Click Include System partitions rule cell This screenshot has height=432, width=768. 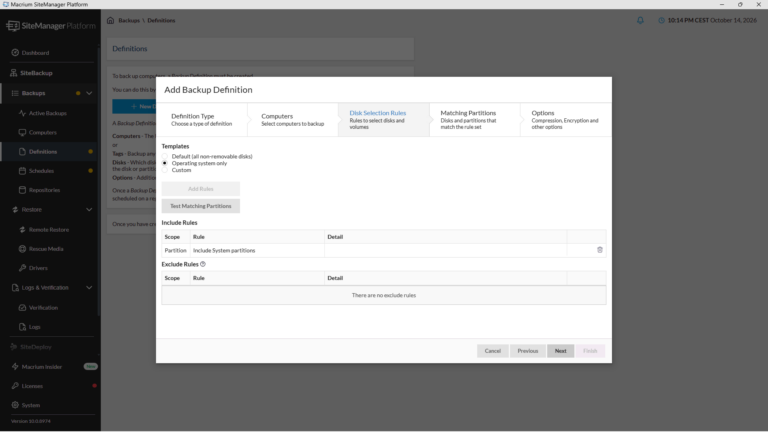pyautogui.click(x=257, y=250)
